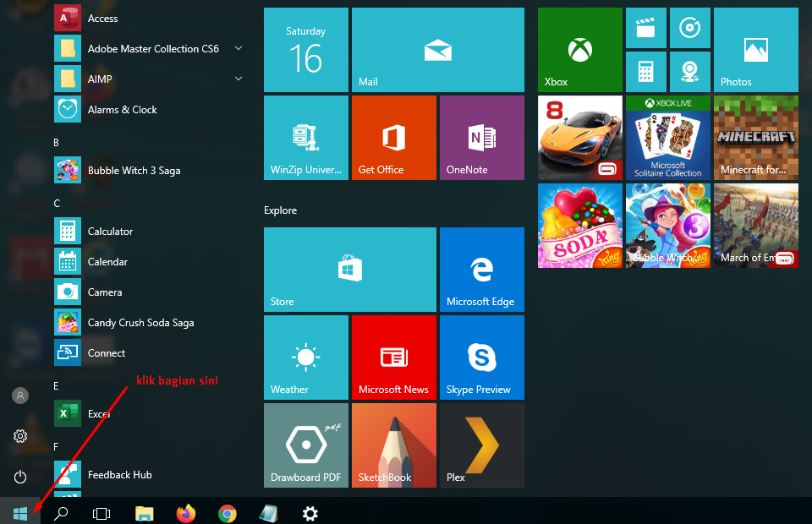
Task: Open the Microsoft Edge tile
Action: (481, 270)
